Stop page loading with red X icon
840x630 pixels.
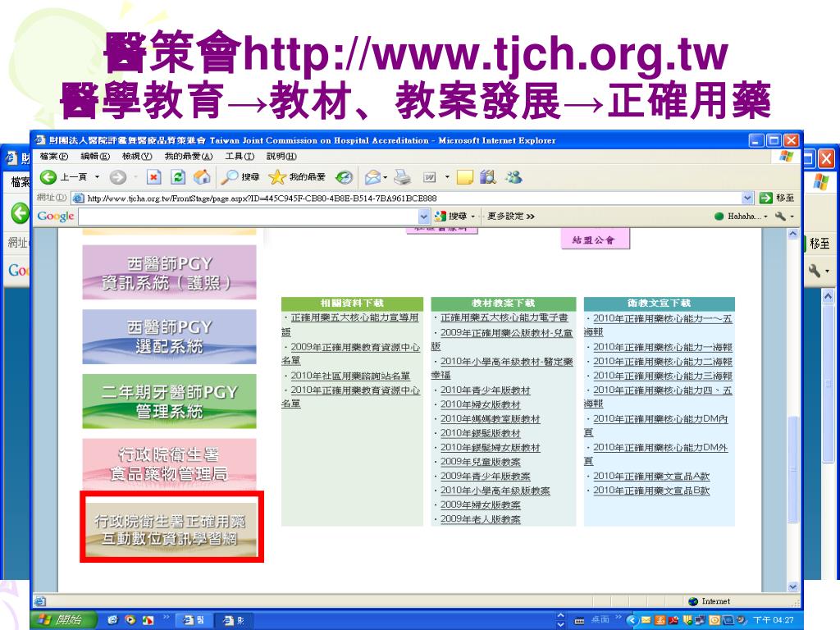pos(153,177)
